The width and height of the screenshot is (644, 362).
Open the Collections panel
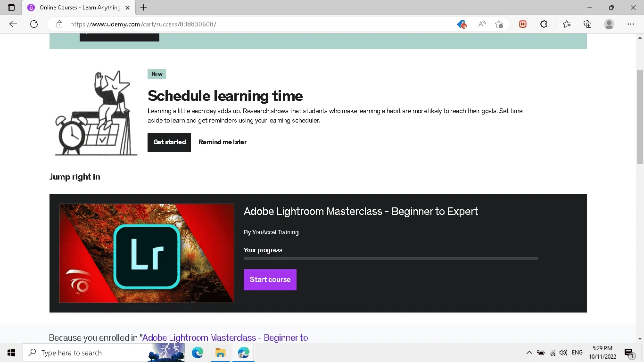tap(587, 24)
